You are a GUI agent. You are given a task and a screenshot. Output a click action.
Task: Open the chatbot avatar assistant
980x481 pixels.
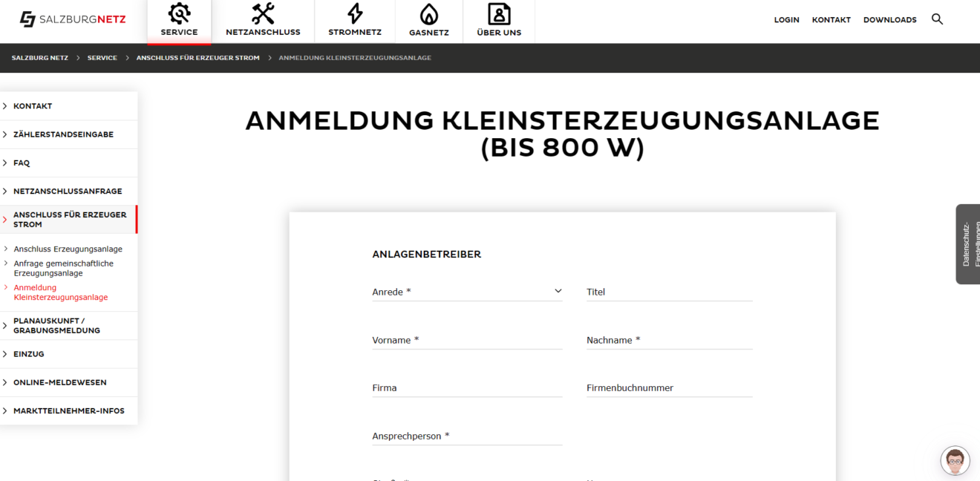[955, 461]
